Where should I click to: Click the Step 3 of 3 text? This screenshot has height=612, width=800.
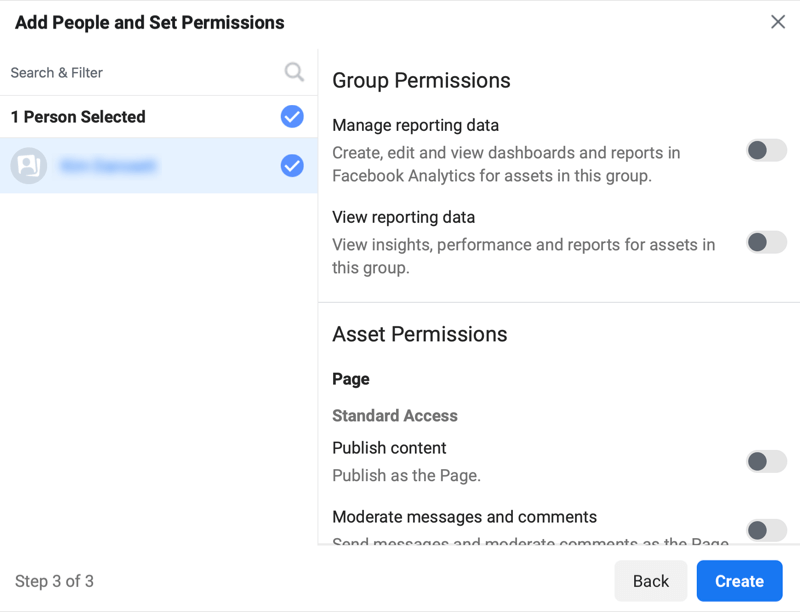click(54, 581)
